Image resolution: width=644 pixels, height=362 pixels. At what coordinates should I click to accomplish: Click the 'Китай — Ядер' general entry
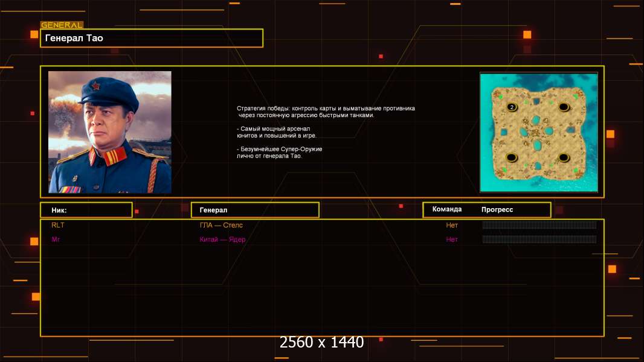click(x=222, y=240)
